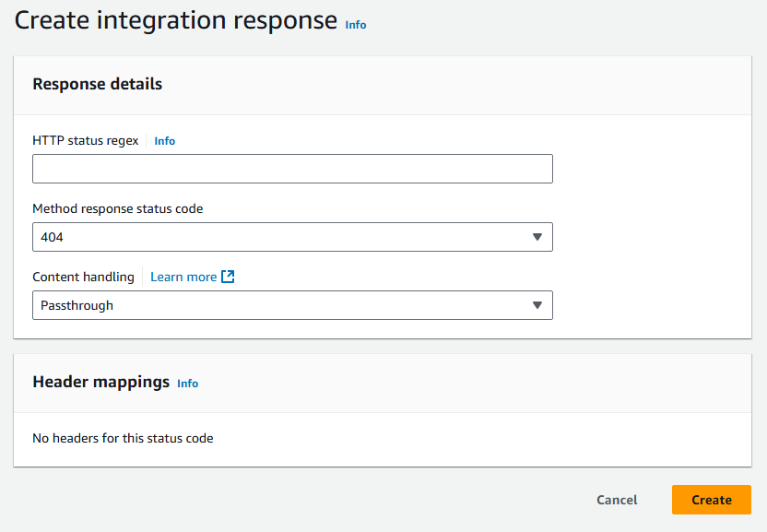Click the external link icon beside Learn more
Image resolution: width=767 pixels, height=532 pixels.
[229, 277]
